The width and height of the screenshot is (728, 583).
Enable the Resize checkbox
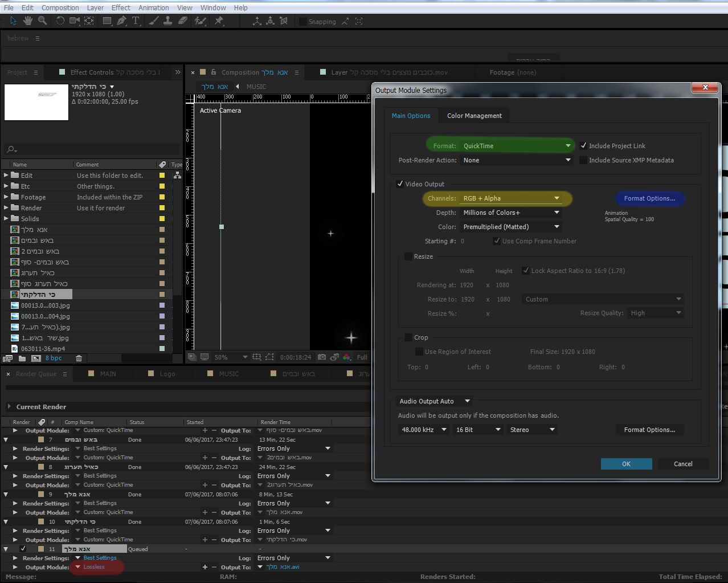[x=408, y=256]
